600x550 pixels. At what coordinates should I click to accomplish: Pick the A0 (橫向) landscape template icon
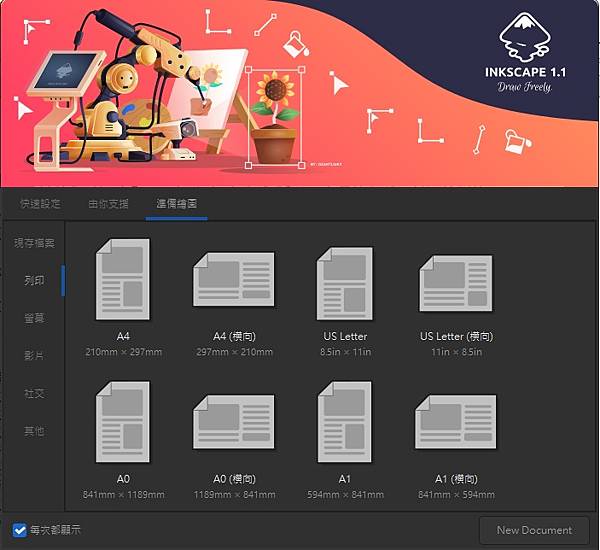[x=234, y=421]
